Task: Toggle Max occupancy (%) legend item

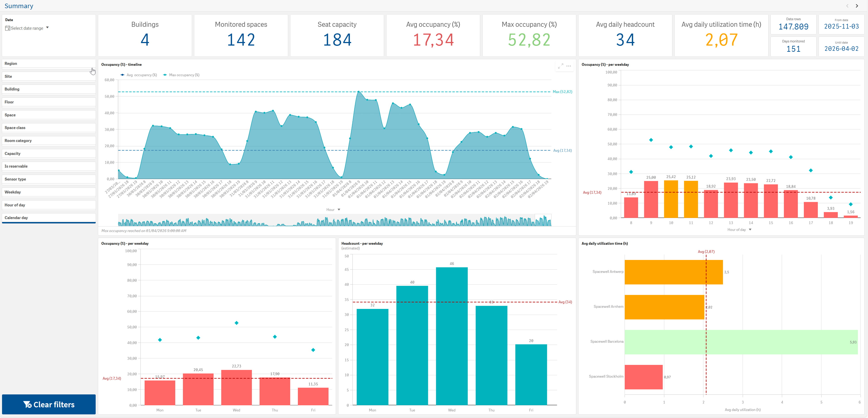Action: click(x=181, y=75)
